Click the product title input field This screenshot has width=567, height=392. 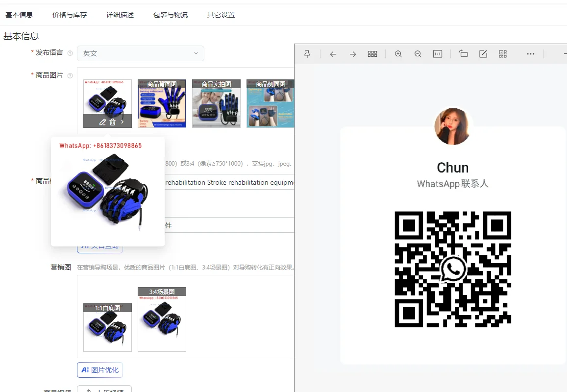[x=229, y=182]
